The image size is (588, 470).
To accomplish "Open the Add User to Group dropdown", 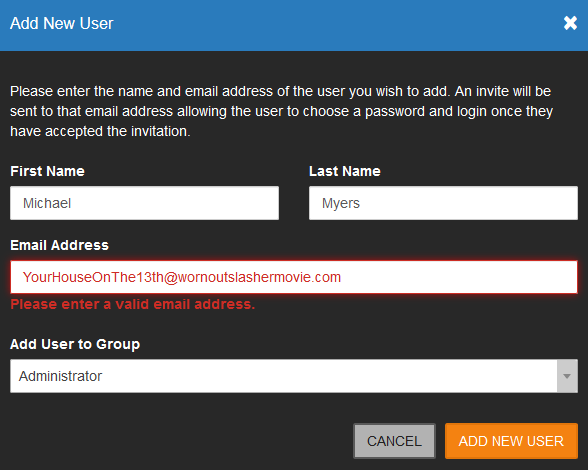I will [294, 376].
